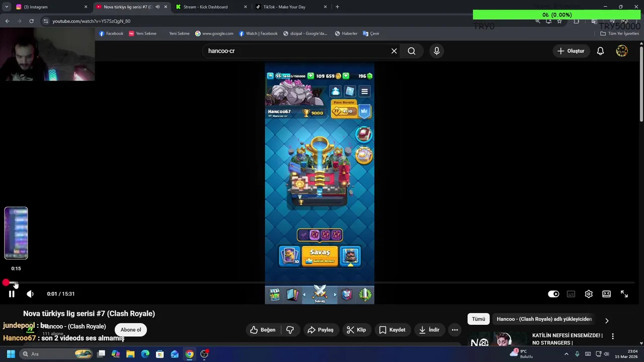Select the Tümü filter chip

pos(478,319)
